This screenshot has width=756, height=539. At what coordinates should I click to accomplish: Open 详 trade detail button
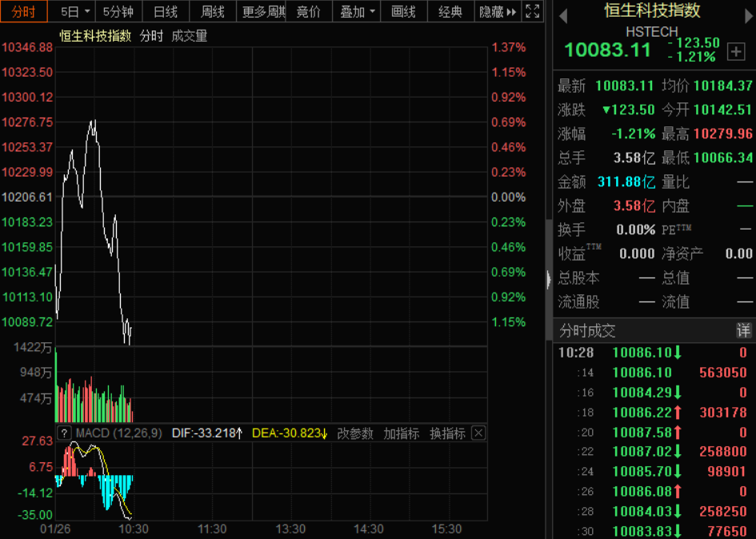(x=743, y=330)
